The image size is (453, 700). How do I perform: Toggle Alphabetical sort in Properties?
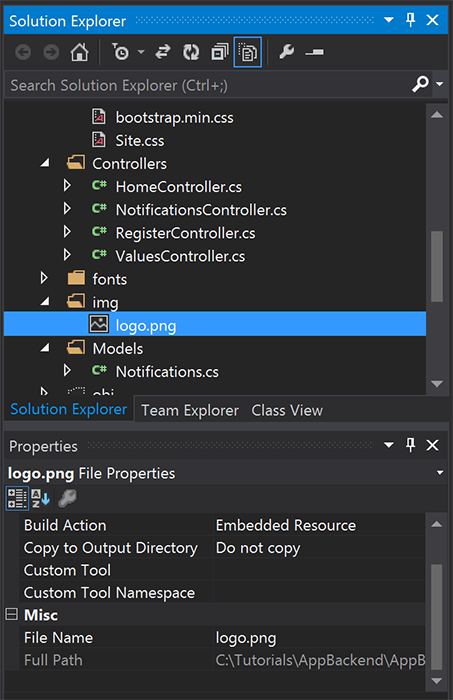tap(40, 498)
